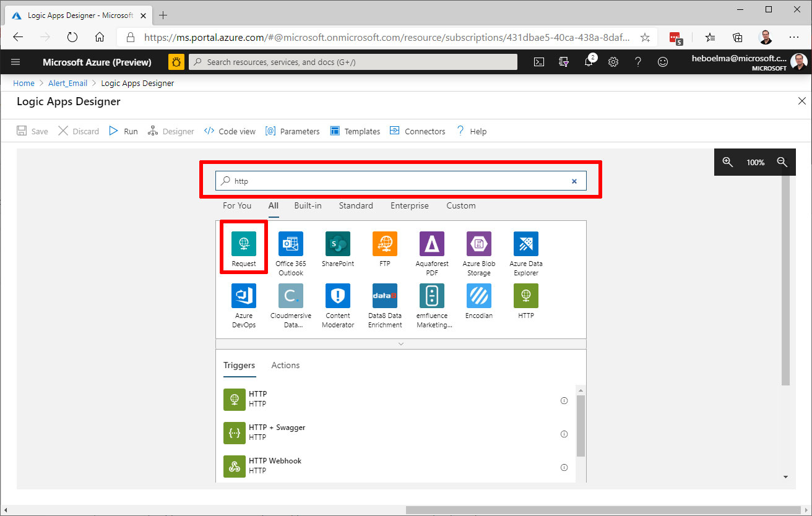Screen dimensions: 812x516
Task: Choose the Office 365 Outlook connector
Action: click(x=291, y=244)
